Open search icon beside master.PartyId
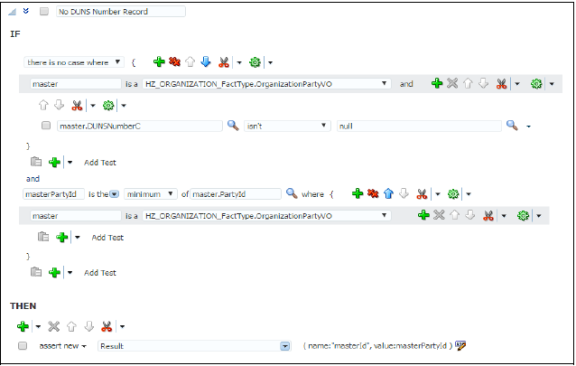Screen dimensions: 576x366 click(x=291, y=193)
